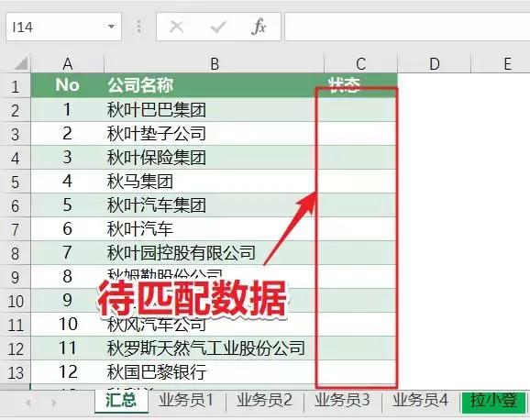530x420 pixels.
Task: Select row 1 header
Action: (x=16, y=86)
